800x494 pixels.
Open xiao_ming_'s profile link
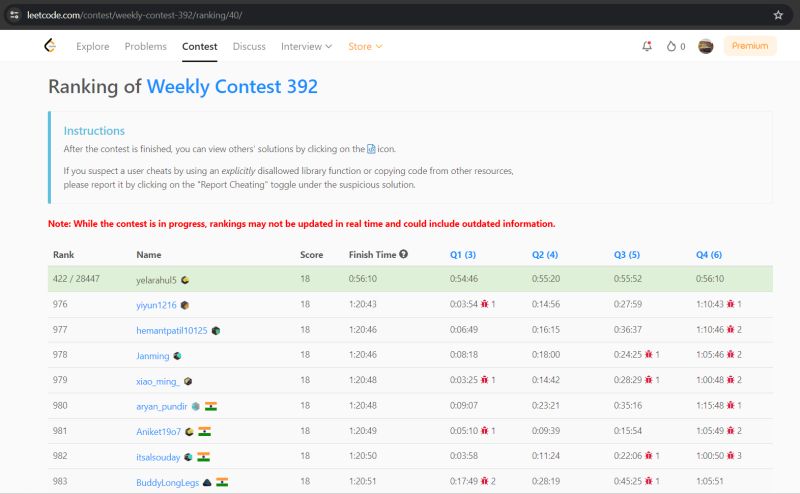(x=158, y=381)
